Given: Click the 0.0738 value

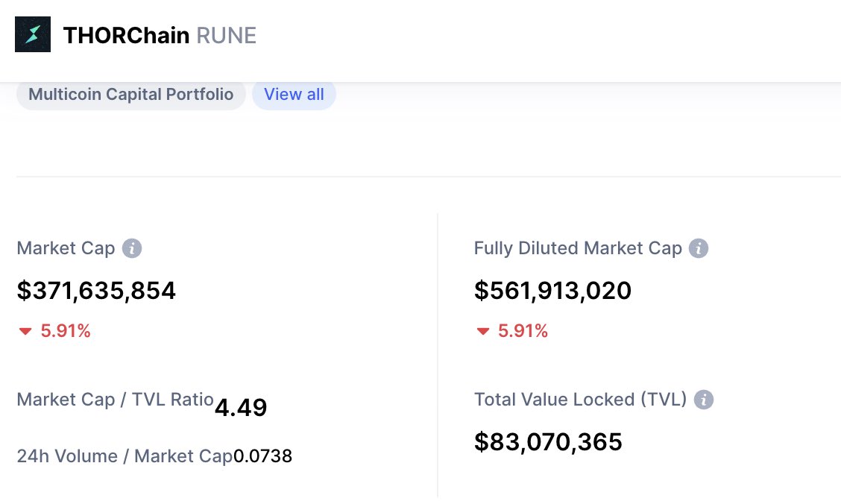Looking at the screenshot, I should click(x=262, y=456).
